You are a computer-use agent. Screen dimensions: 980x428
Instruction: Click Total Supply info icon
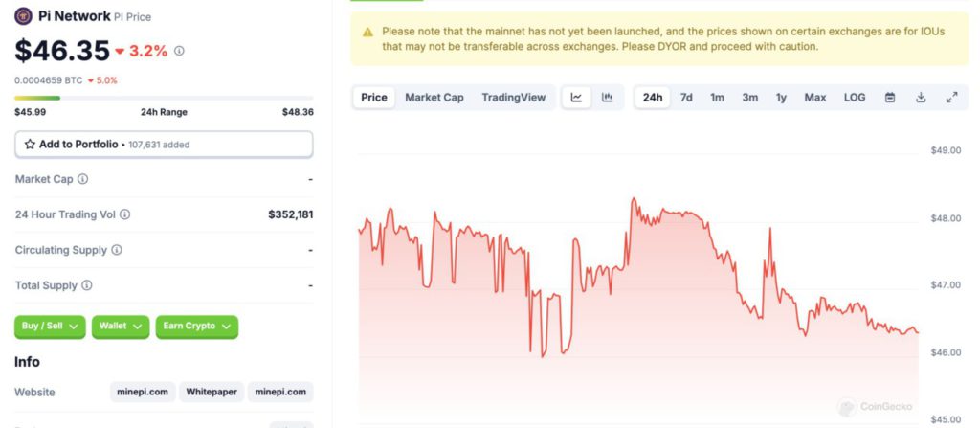tap(87, 285)
